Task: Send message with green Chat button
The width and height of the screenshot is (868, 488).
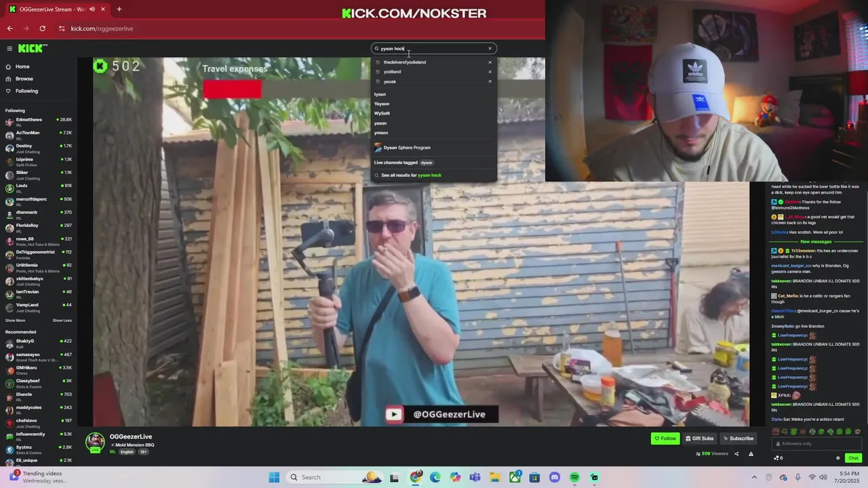Action: tap(853, 458)
